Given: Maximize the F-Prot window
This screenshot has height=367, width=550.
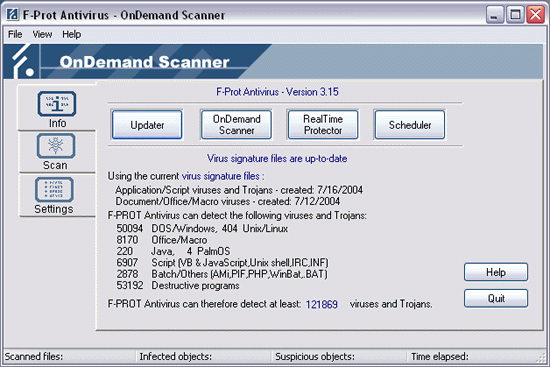Looking at the screenshot, I should pyautogui.click(x=515, y=15).
